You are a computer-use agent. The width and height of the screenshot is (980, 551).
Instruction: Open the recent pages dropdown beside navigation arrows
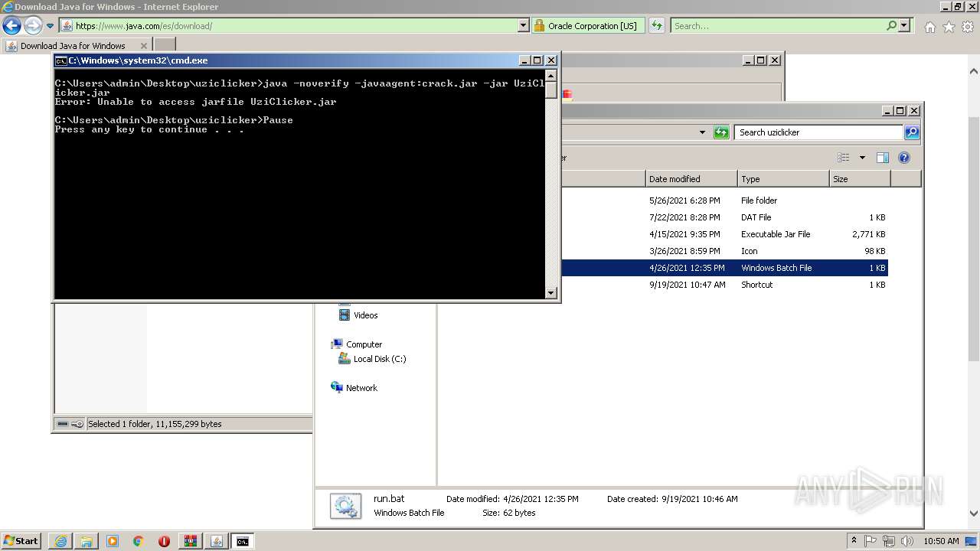(x=51, y=26)
